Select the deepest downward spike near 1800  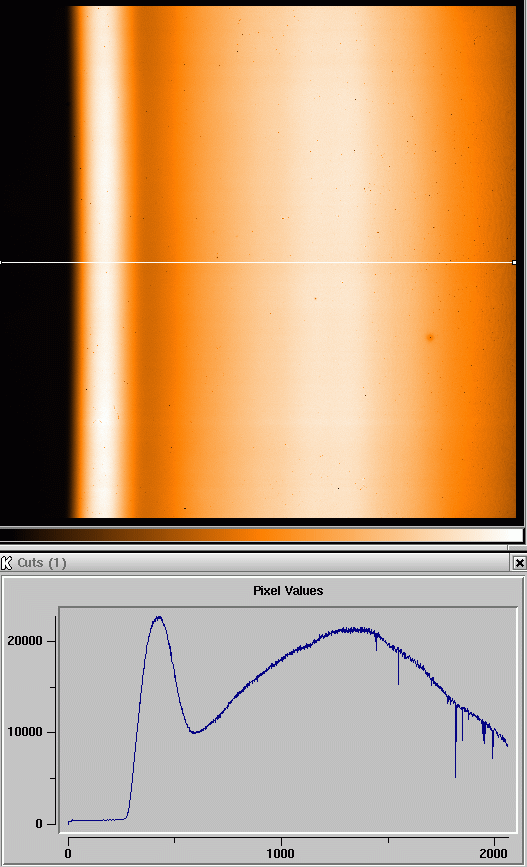click(x=456, y=773)
